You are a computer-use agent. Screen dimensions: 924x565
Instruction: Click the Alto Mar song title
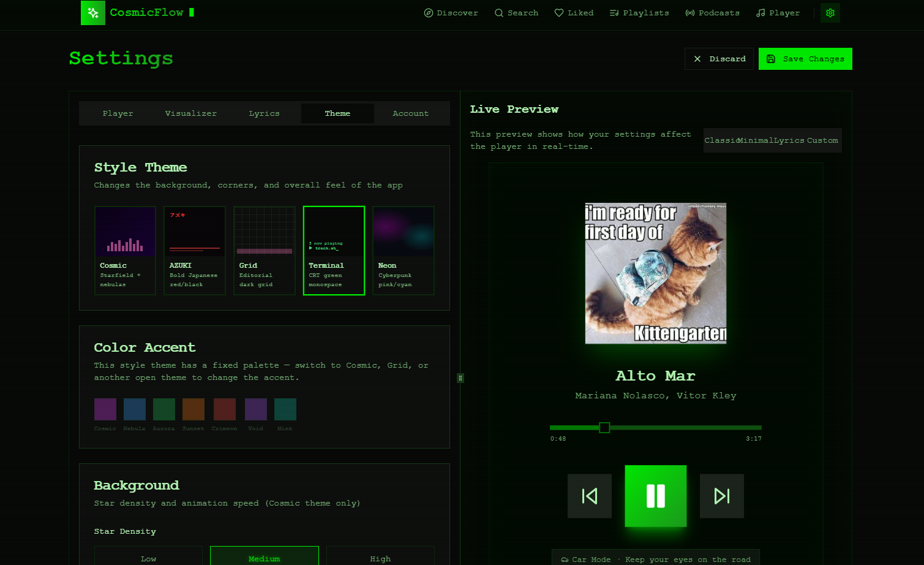tap(656, 376)
